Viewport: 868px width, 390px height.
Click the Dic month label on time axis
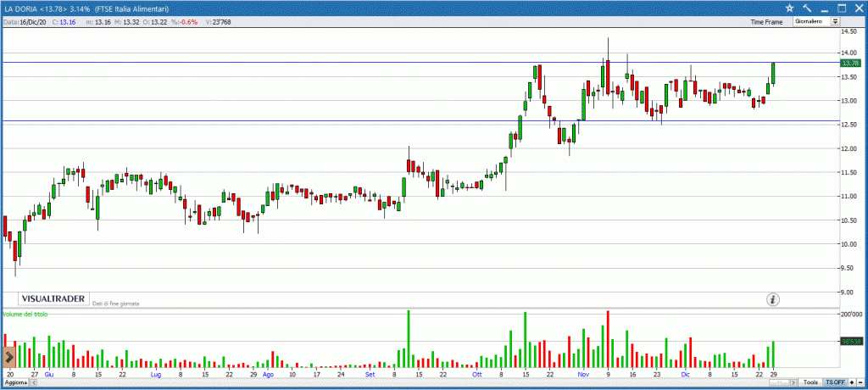tap(685, 375)
